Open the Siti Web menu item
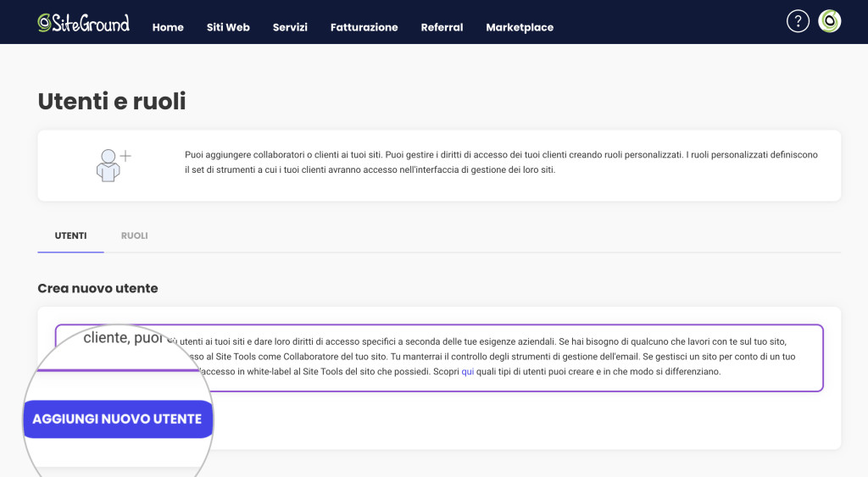Screen dimensions: 868x477 pos(228,27)
